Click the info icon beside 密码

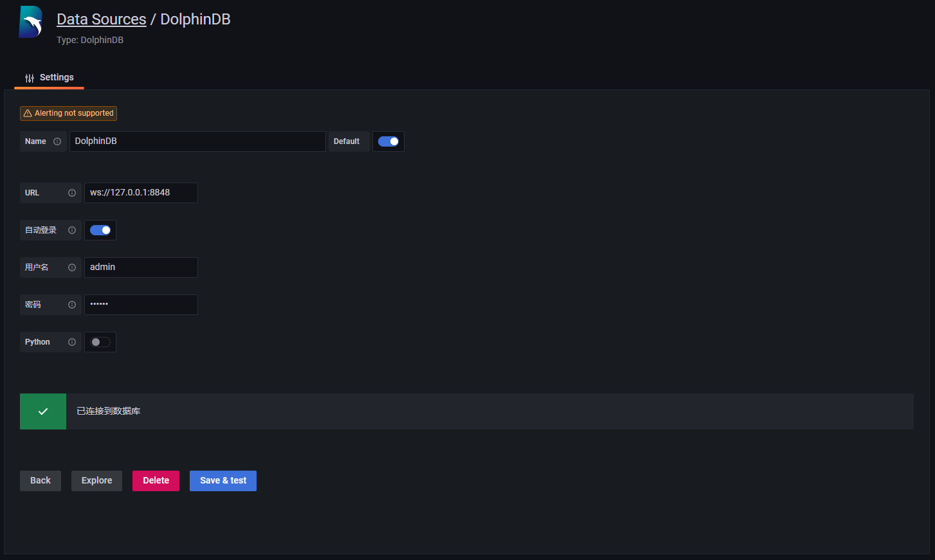72,305
